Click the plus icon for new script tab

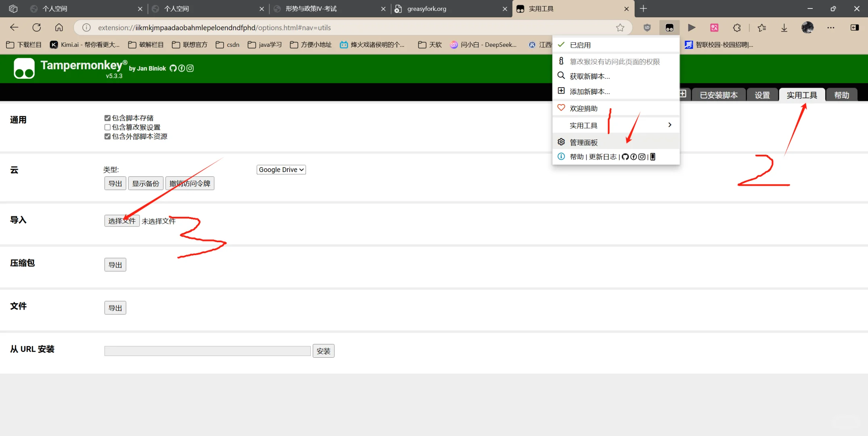pyautogui.click(x=683, y=94)
